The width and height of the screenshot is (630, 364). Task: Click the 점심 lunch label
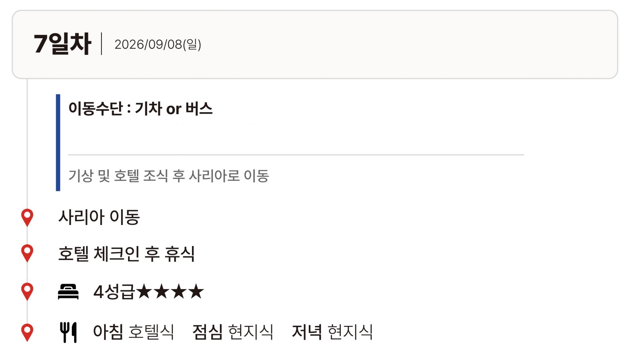[207, 332]
